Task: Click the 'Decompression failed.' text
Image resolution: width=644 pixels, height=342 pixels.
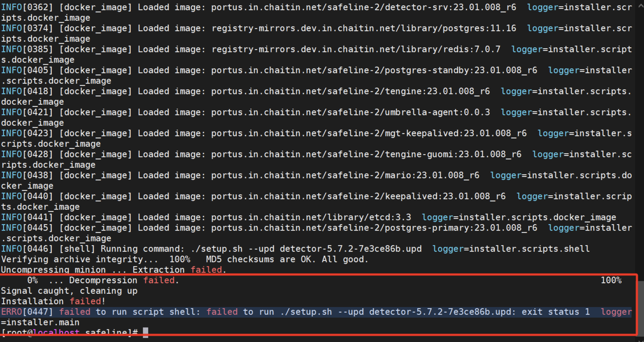Action: [124, 280]
